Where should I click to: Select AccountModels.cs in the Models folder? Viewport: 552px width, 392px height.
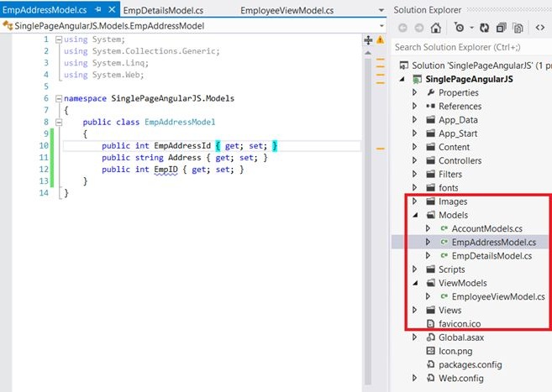pos(486,228)
